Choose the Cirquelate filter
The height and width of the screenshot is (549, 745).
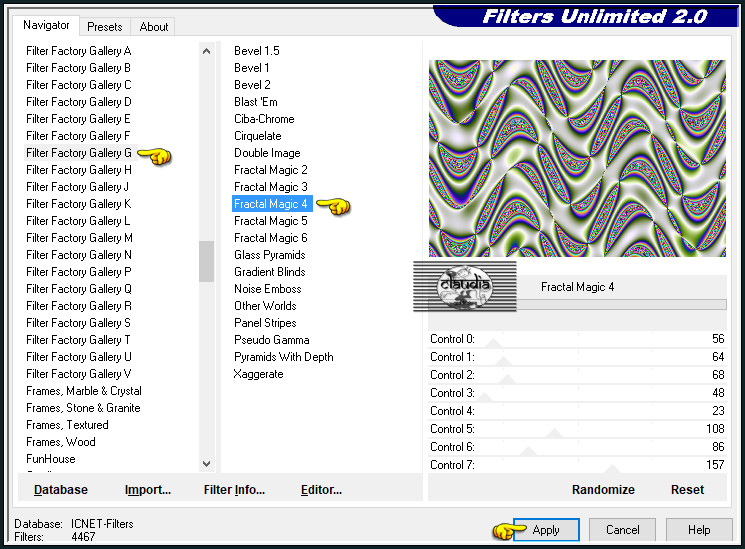tap(258, 136)
